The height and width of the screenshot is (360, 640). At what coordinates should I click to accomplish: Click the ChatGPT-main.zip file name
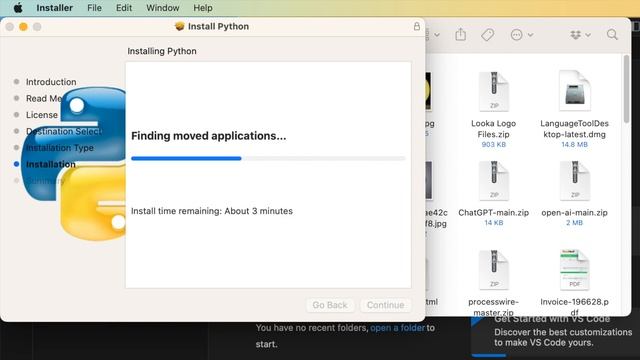click(x=493, y=213)
